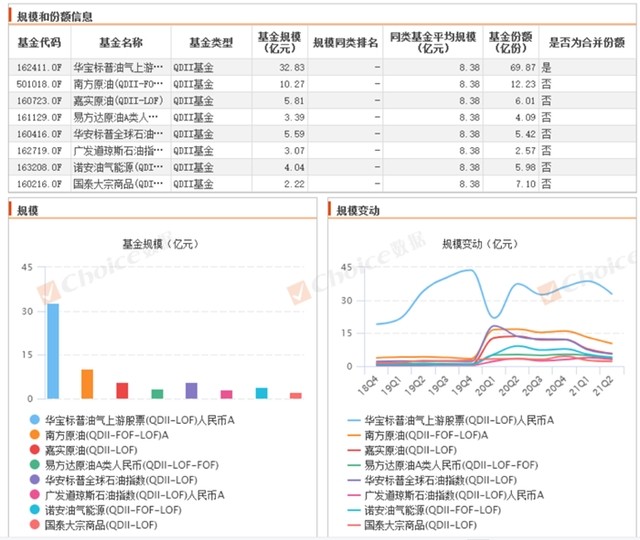Select fund code 160416.OF
Image resolution: width=640 pixels, height=540 pixels.
pos(39,134)
